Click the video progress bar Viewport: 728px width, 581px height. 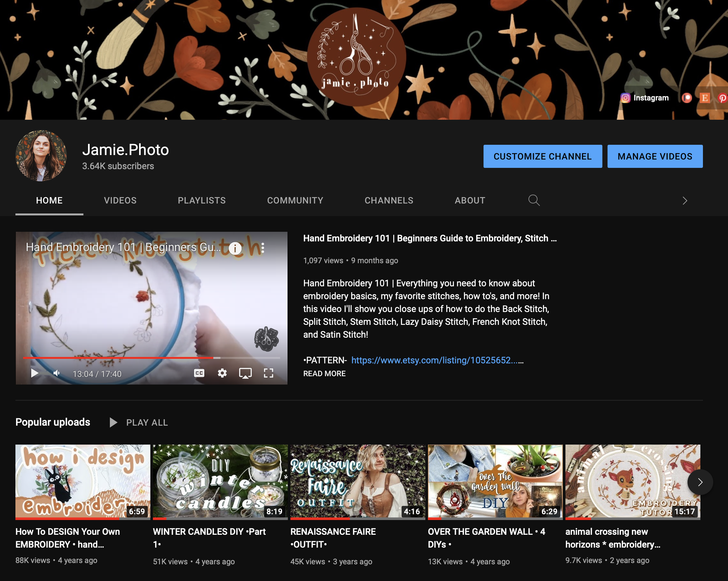coord(152,358)
